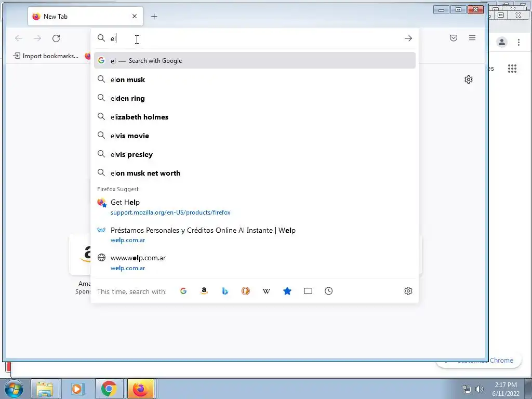Screen dimensions: 532x399
Task: Click the Firefox forward arrow
Action: point(37,38)
